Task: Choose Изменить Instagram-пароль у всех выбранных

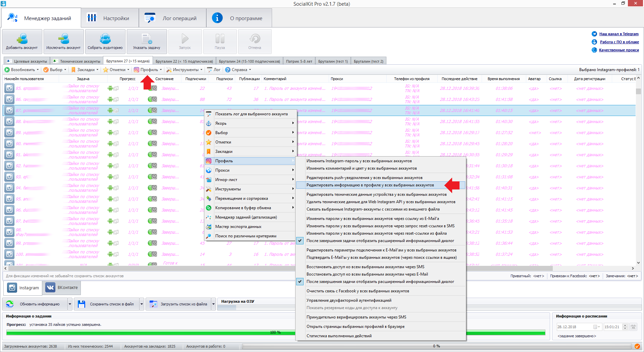Action: (x=381, y=161)
